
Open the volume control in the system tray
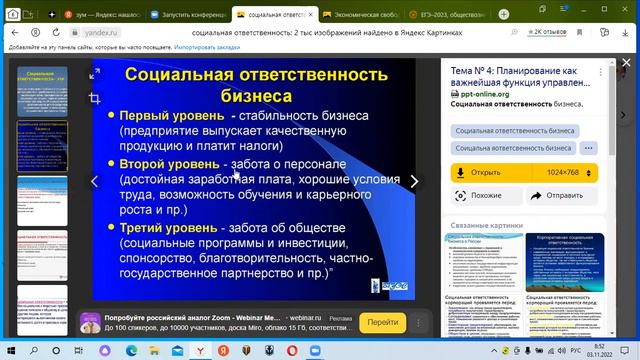(562, 351)
